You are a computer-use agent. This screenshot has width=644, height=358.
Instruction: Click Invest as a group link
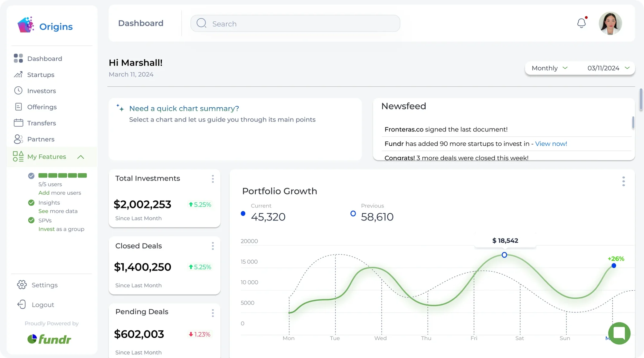click(61, 229)
